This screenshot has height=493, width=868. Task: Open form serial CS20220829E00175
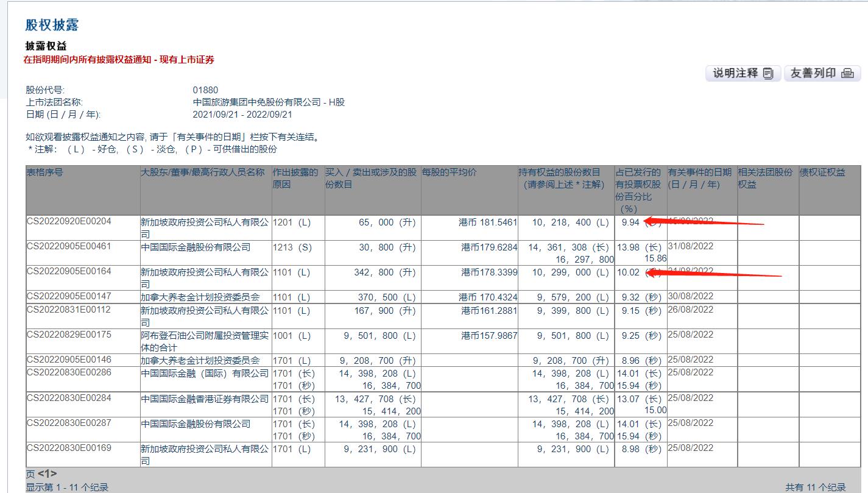[69, 334]
